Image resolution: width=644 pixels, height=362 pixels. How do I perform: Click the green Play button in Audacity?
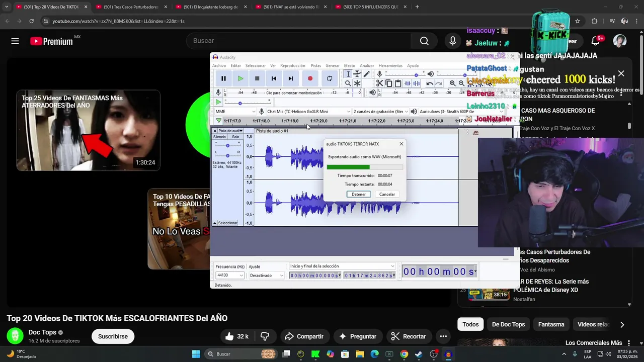click(240, 78)
